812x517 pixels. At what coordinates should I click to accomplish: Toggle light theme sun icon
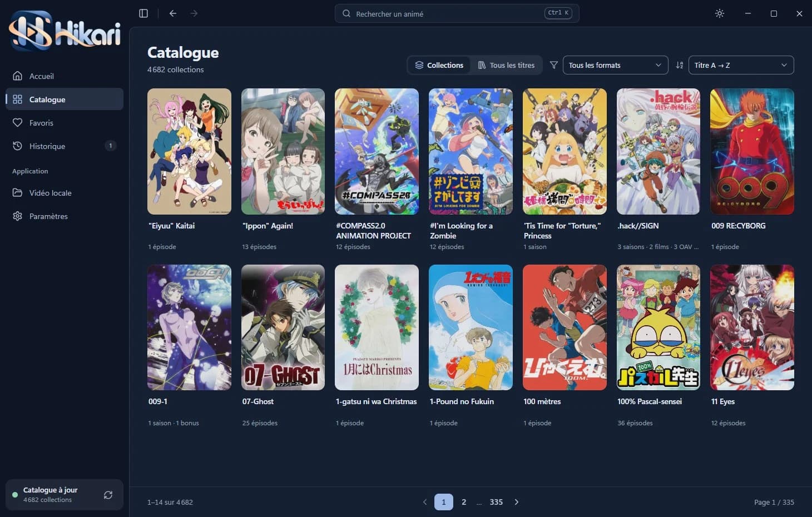(x=720, y=13)
